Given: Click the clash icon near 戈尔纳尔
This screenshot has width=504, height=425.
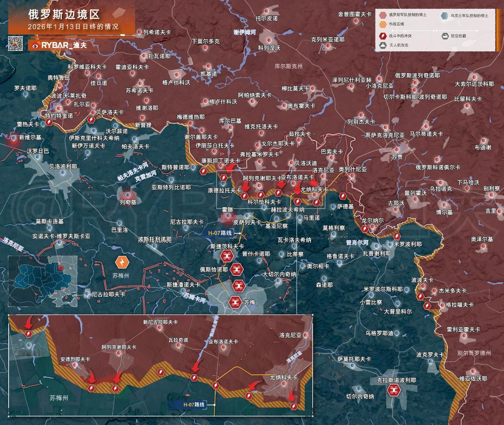Looking at the screenshot, I should [365, 229].
